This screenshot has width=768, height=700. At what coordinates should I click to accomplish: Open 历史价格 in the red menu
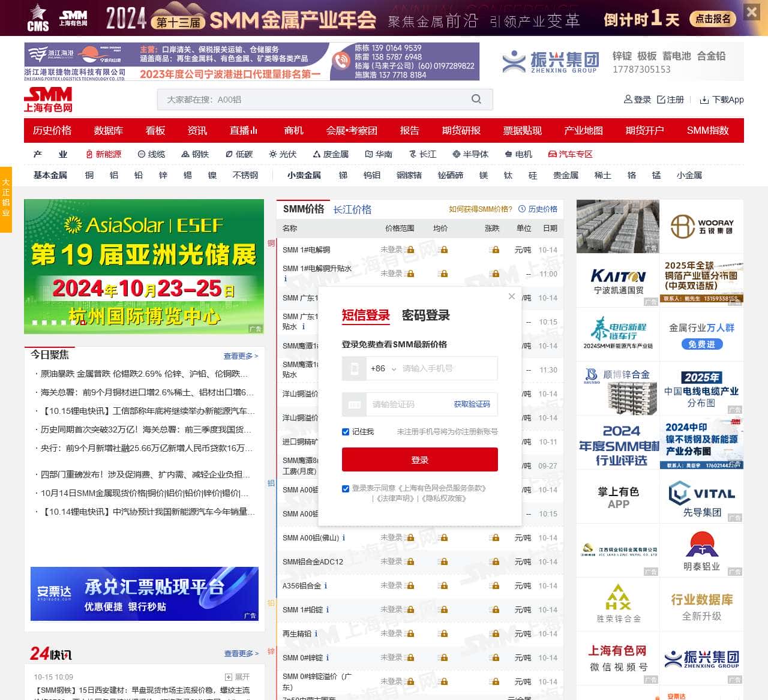click(52, 131)
